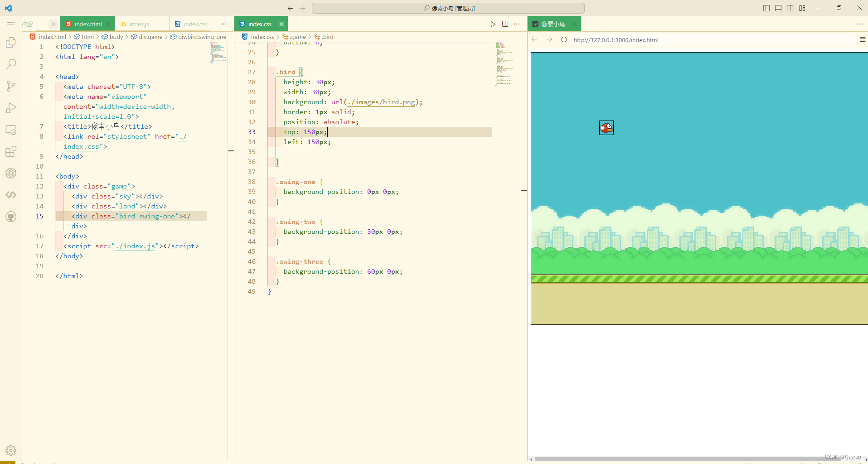Open Remote Explorer view
Viewport: 868px width, 464px height.
click(11, 130)
